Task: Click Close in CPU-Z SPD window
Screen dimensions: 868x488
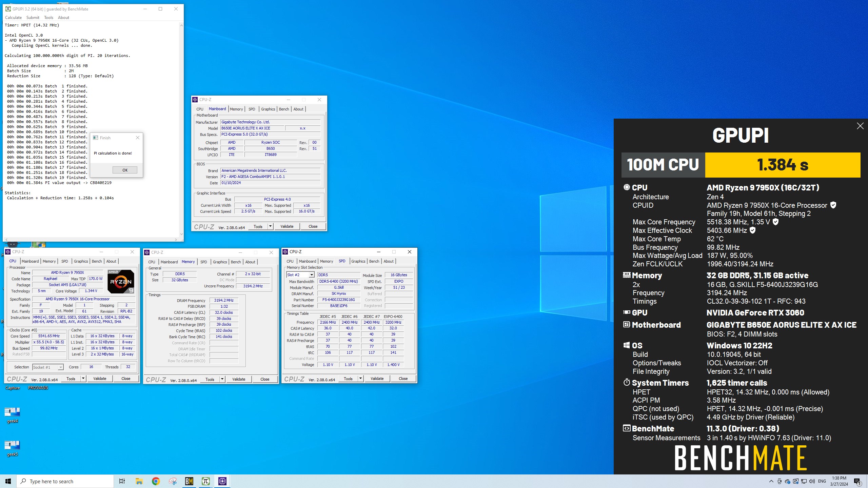Action: pos(403,379)
